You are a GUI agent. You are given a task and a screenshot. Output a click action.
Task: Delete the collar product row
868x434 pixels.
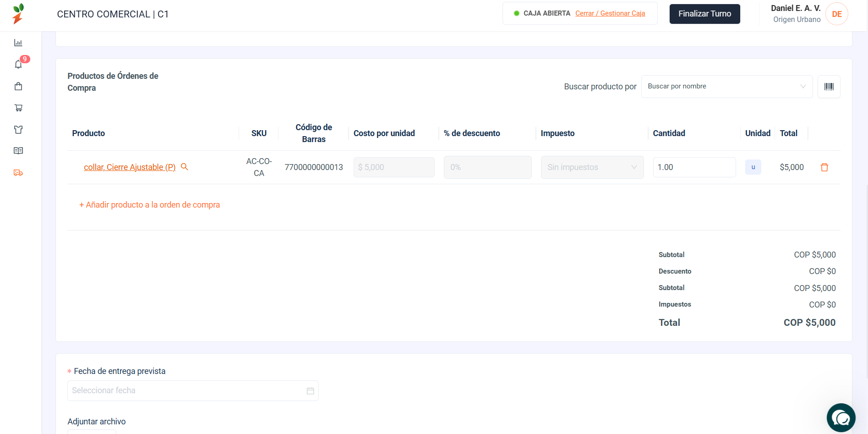tap(824, 167)
